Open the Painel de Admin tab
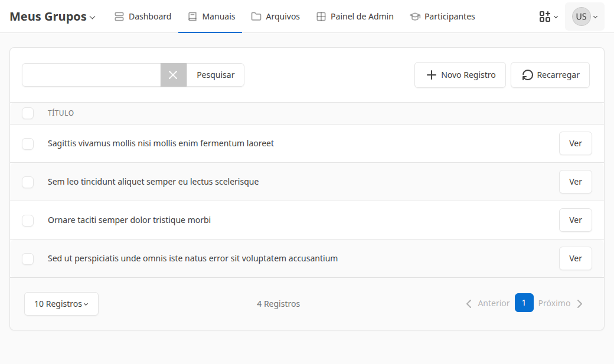Screen dimensions: 614x364 coord(355,17)
